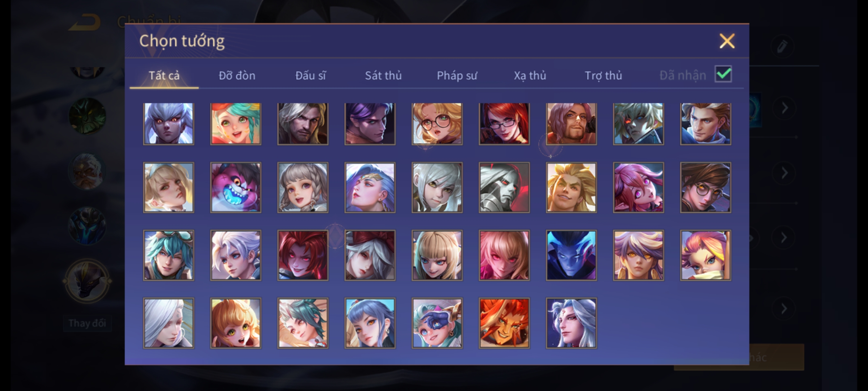
Task: Select the pink-blue grinning cat monster hero
Action: click(235, 188)
